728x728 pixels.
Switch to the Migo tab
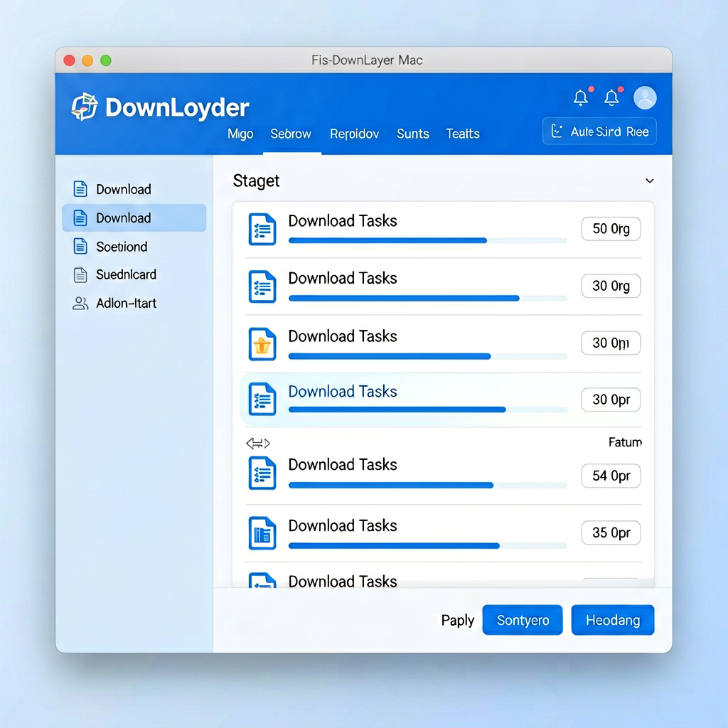(240, 134)
